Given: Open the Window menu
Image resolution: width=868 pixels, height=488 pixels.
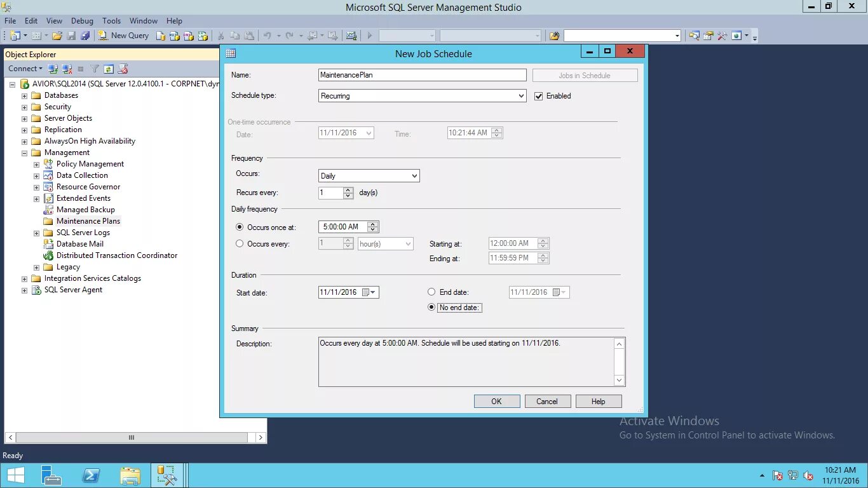Looking at the screenshot, I should [x=144, y=21].
